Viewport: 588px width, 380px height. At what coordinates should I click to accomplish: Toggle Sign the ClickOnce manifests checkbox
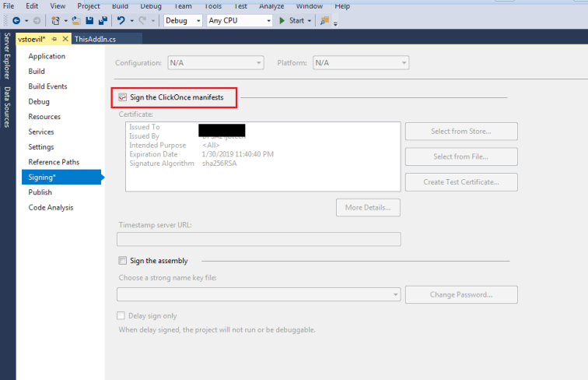pyautogui.click(x=123, y=97)
